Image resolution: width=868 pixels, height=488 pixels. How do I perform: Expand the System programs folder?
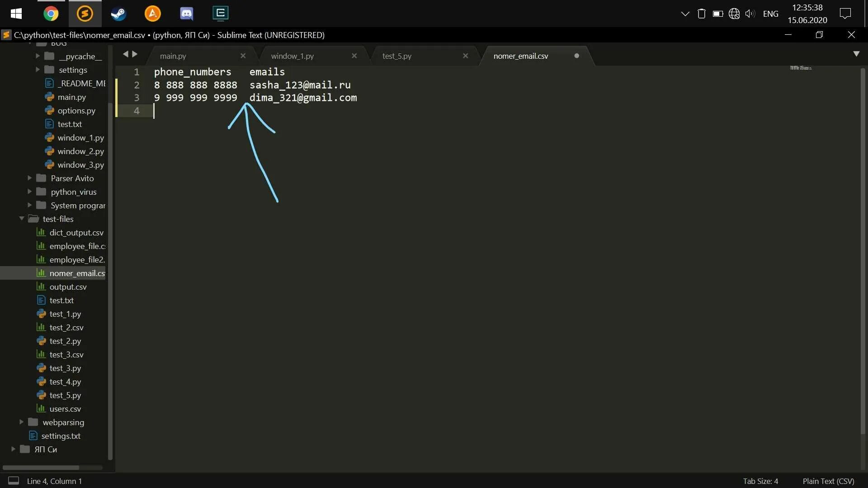pos(29,205)
